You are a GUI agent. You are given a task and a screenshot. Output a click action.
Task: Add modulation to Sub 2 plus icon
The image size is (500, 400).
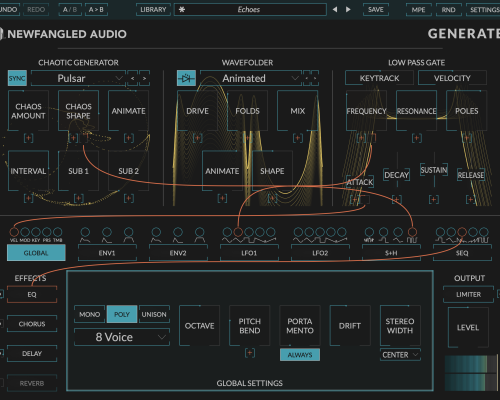pyautogui.click(x=129, y=198)
